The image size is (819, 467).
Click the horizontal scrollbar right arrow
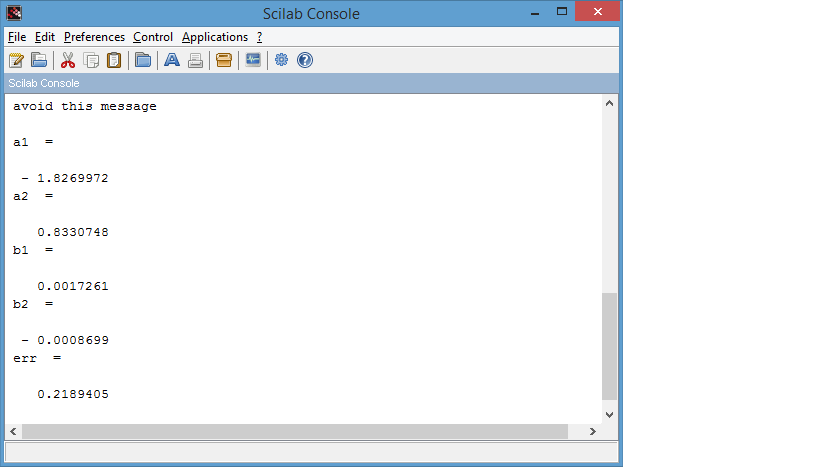tap(593, 431)
